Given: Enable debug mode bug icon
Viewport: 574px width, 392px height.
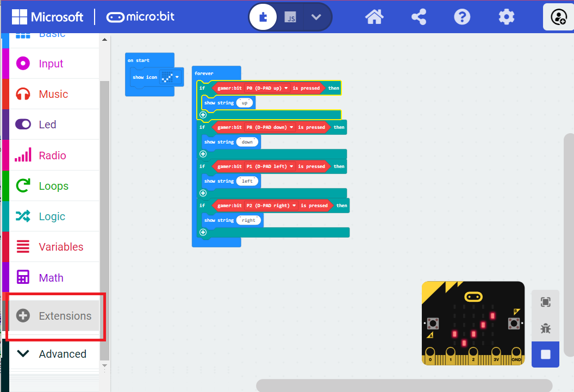Looking at the screenshot, I should (x=545, y=328).
